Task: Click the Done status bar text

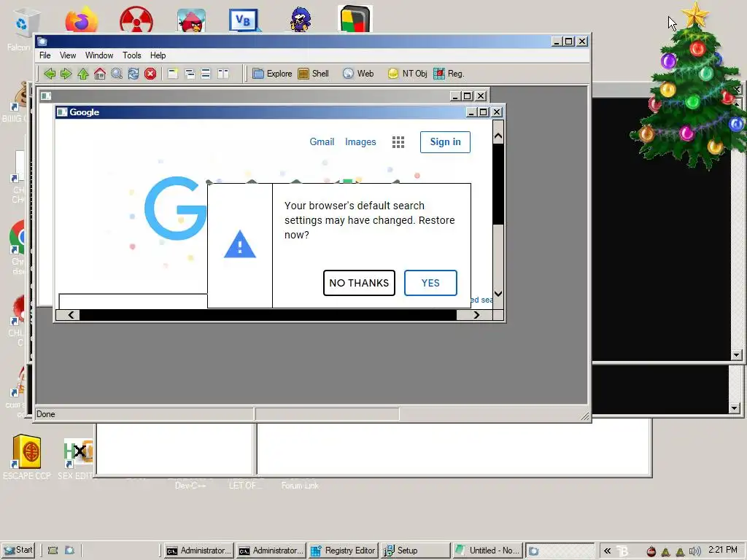Action: (x=46, y=414)
